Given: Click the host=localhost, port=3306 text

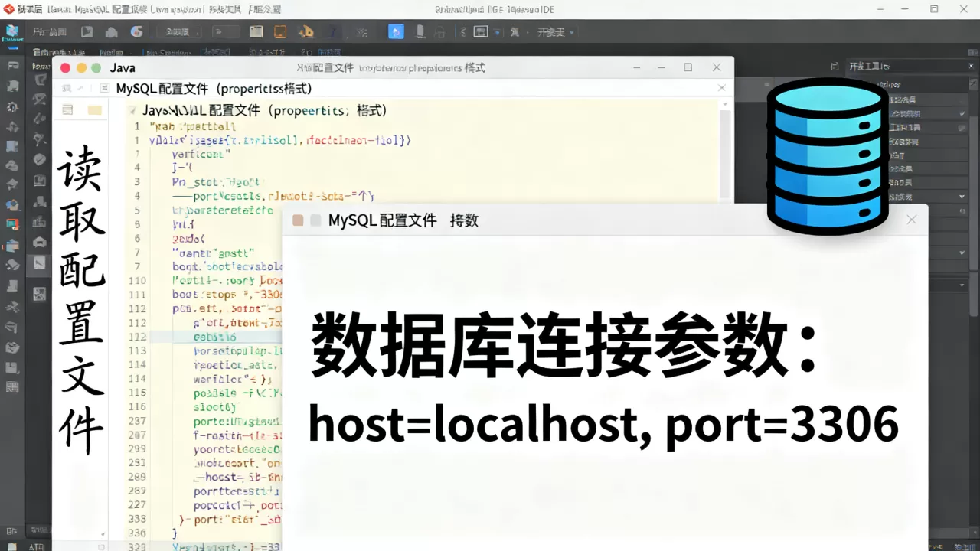Looking at the screenshot, I should tap(603, 424).
